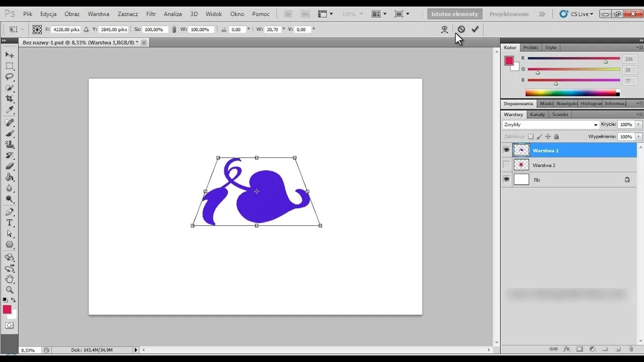Screen dimensions: 644x362
Task: Select the Lasso tool
Action: coord(10,77)
